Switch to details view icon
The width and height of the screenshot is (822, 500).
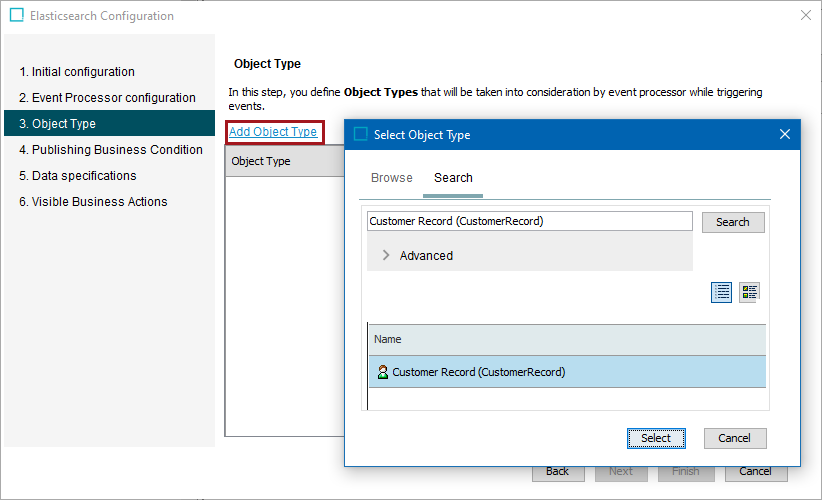click(x=749, y=292)
